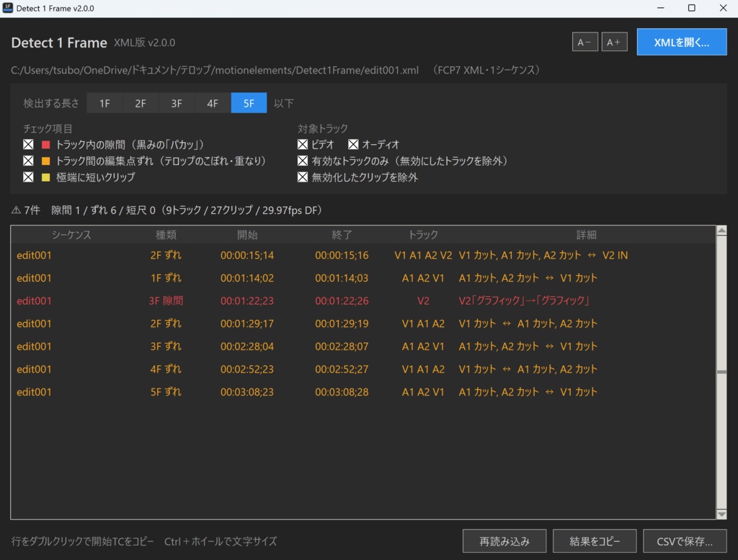Select the row starting at 00:01:29;17
Screen dimensions: 738x560
coord(363,324)
